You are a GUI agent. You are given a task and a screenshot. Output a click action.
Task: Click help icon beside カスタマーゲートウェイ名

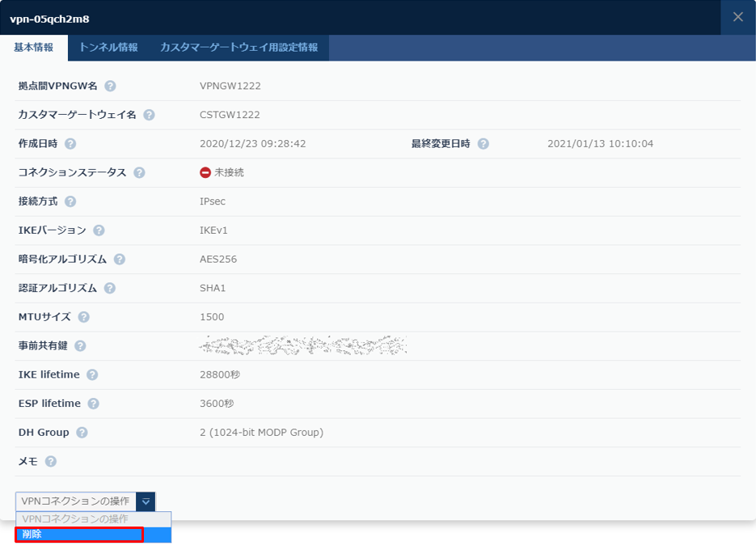(x=149, y=115)
